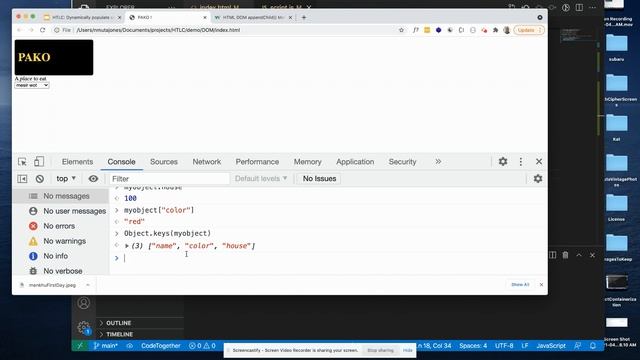This screenshot has height=360, width=640.
Task: Open the top JavaScript context dropdown
Action: (66, 179)
